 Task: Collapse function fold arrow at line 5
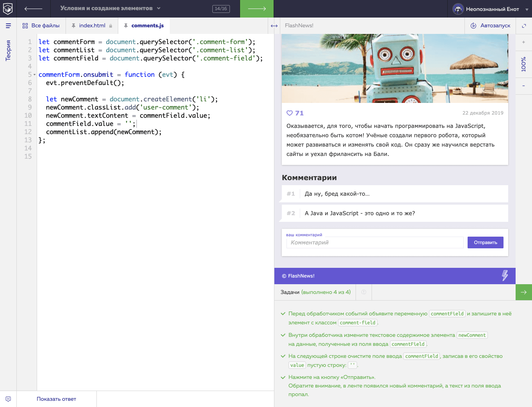[35, 75]
